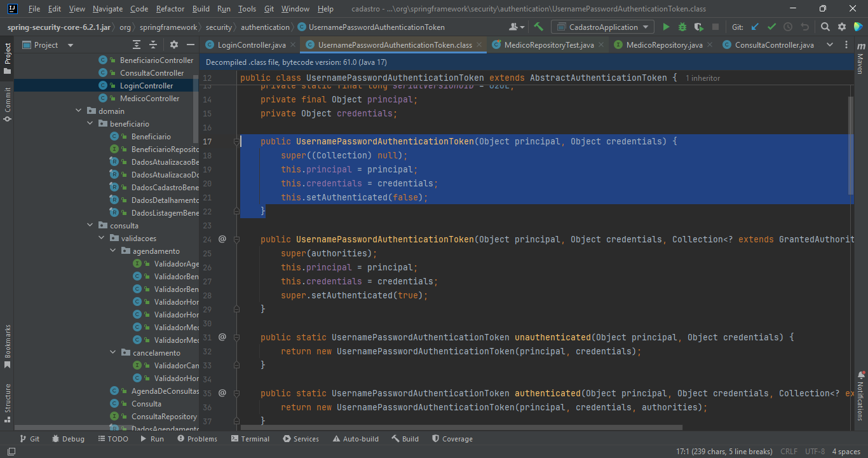Switch to LoginController.java tab
This screenshot has height=458, width=868.
(x=251, y=45)
